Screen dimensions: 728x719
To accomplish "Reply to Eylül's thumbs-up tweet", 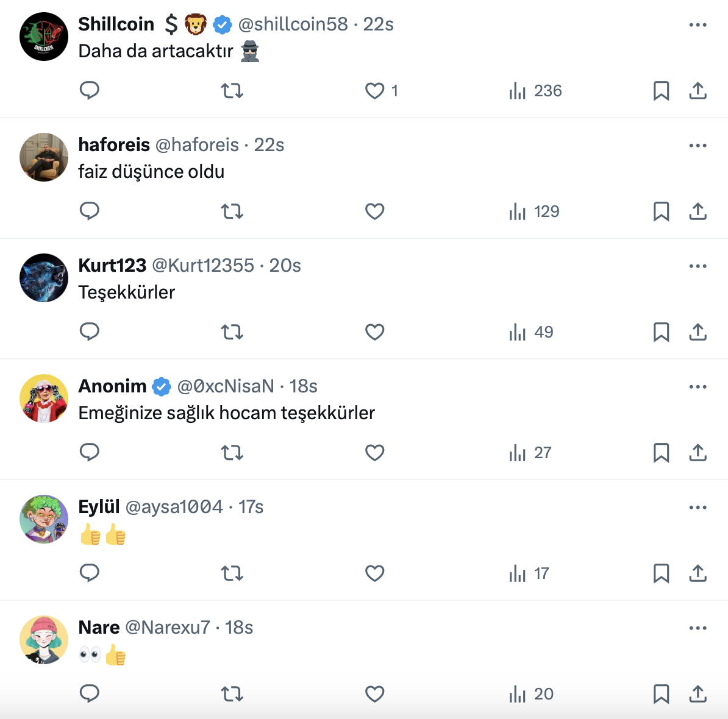I will [x=90, y=573].
